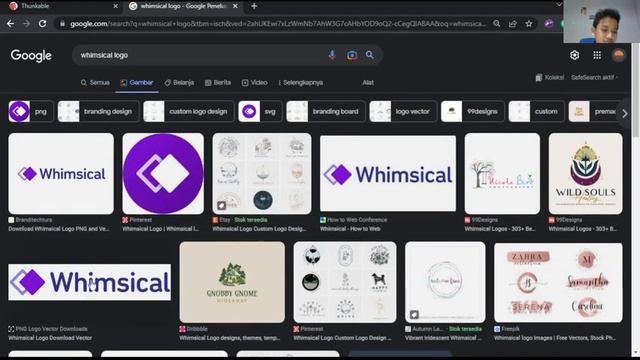The width and height of the screenshot is (640, 360).
Task: Open the How to Web Whimsical thumbnail
Action: click(x=388, y=173)
